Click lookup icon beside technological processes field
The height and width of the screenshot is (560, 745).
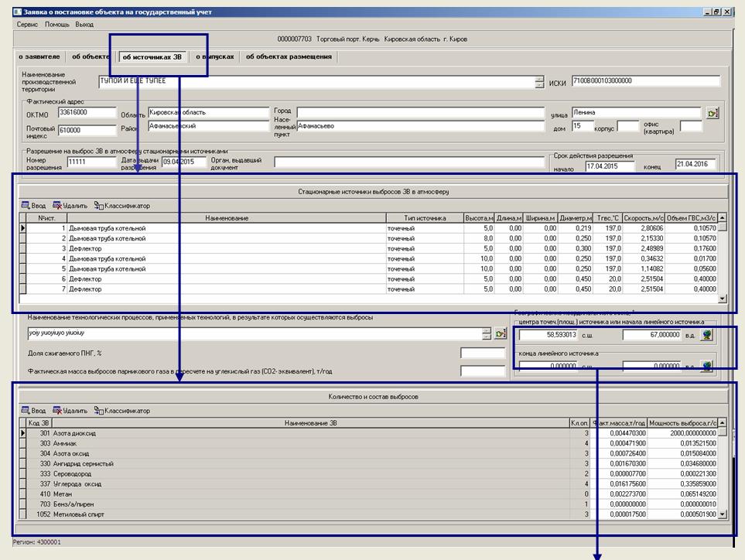point(501,333)
